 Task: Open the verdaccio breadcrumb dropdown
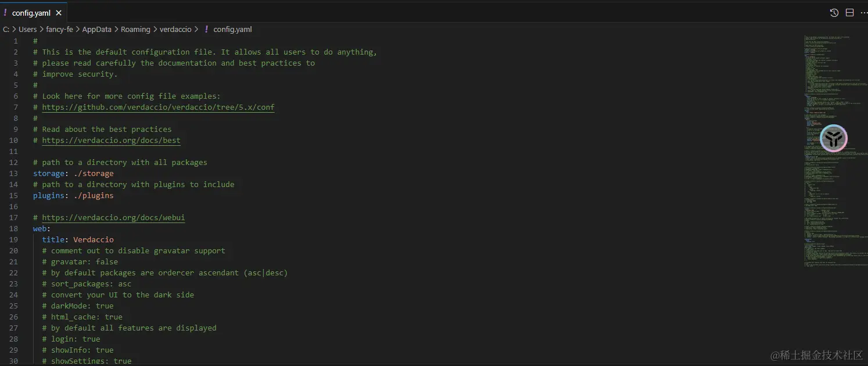176,29
